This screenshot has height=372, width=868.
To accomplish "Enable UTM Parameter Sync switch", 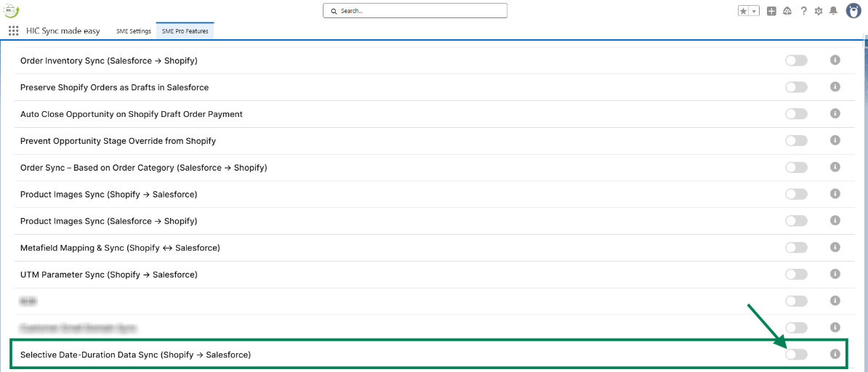I will point(796,275).
